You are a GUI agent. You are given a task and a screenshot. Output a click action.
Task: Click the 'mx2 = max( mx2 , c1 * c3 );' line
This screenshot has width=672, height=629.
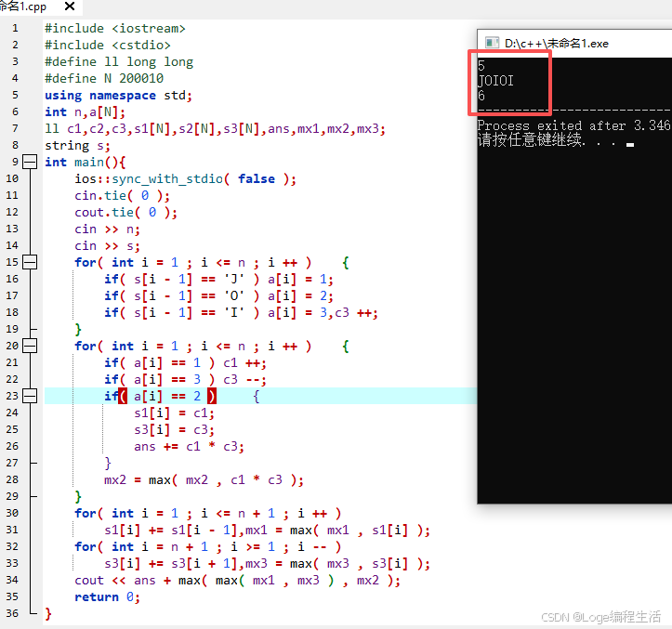point(204,480)
